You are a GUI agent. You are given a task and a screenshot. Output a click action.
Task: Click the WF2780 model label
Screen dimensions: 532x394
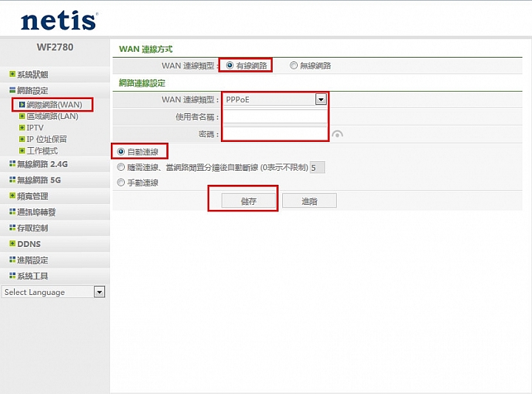point(55,47)
